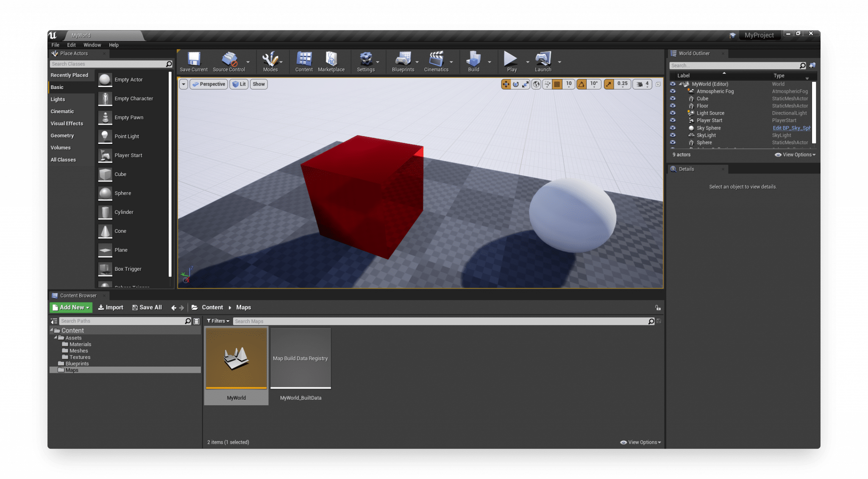The width and height of the screenshot is (868, 479).
Task: Hide the Atmospheric Fog in World Outliner
Action: (x=673, y=91)
